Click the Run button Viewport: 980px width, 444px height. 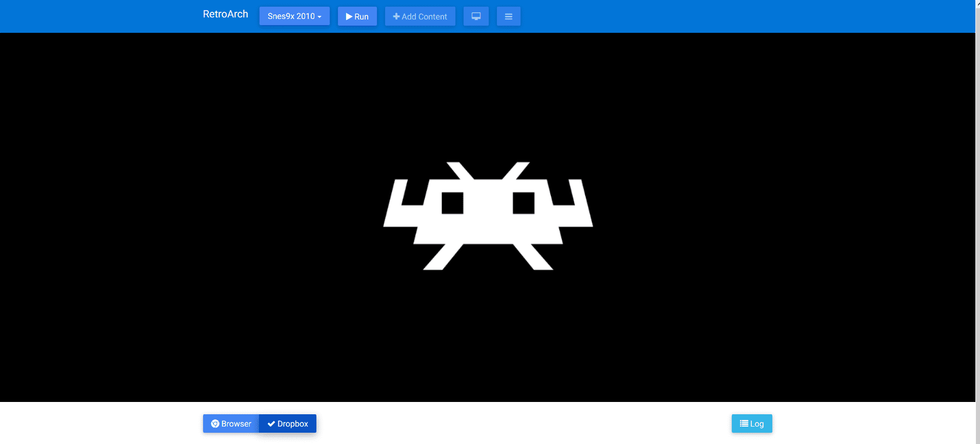click(357, 16)
